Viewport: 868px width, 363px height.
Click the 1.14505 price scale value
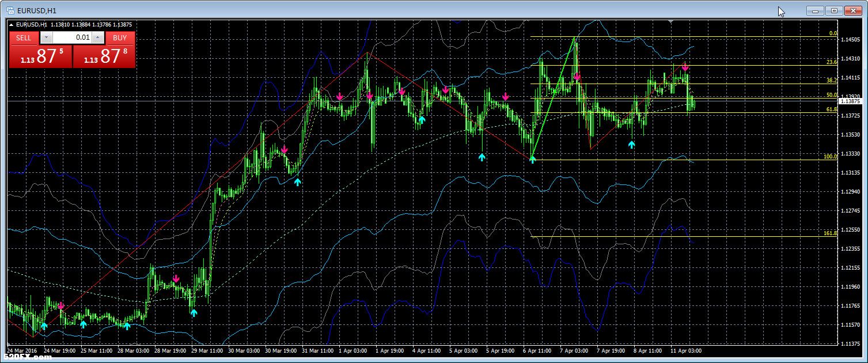850,40
